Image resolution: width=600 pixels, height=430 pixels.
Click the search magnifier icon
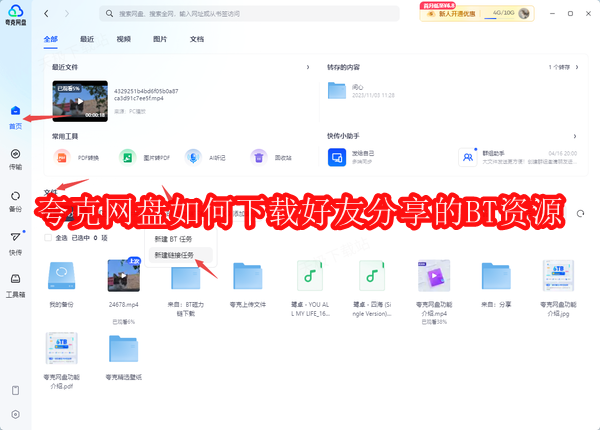pyautogui.click(x=109, y=14)
